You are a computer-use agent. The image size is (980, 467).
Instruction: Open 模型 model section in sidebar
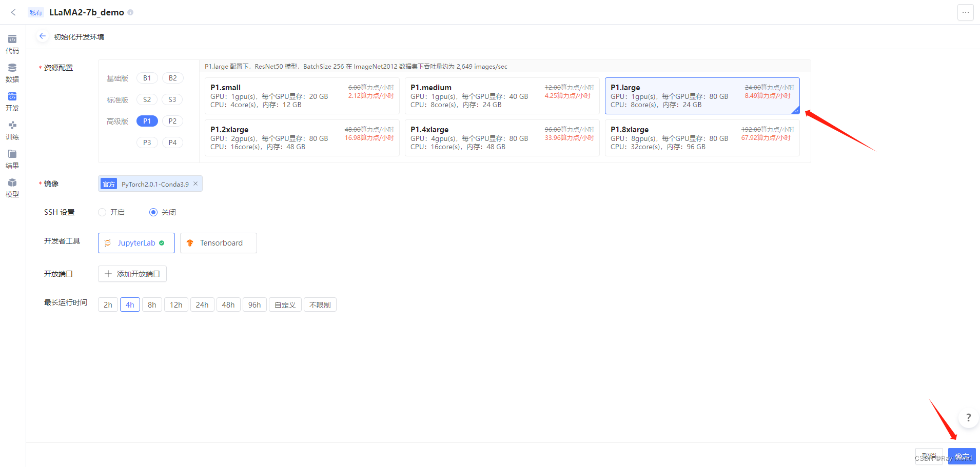click(x=12, y=188)
